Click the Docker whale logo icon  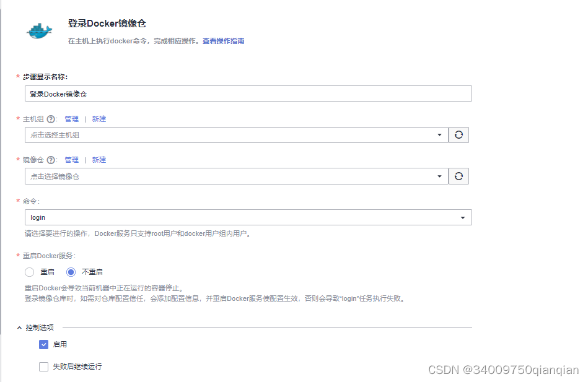40,31
